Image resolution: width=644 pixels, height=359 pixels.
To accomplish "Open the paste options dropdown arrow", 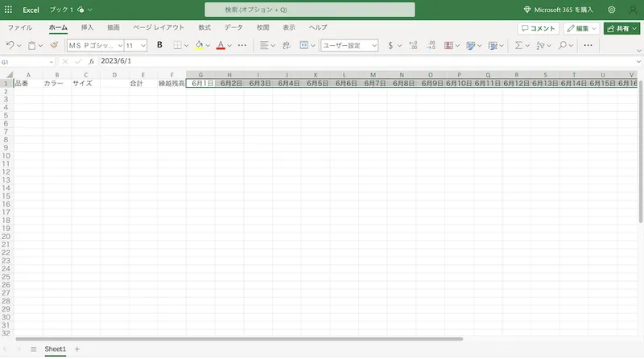I will (x=40, y=45).
